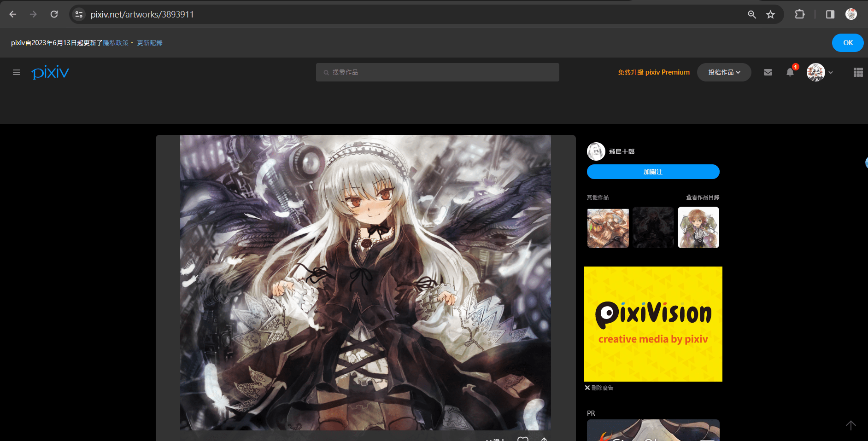Click the browser forward arrow

(x=33, y=14)
